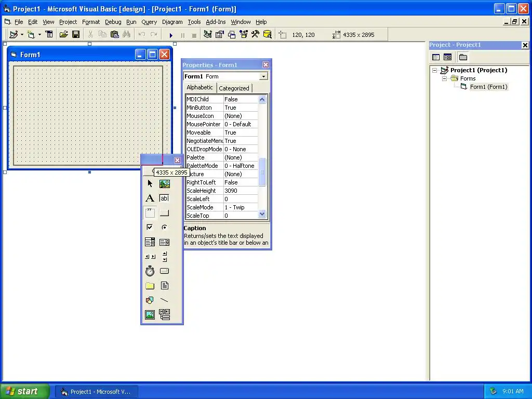Select the Timer control tool
The height and width of the screenshot is (399, 532).
150,271
